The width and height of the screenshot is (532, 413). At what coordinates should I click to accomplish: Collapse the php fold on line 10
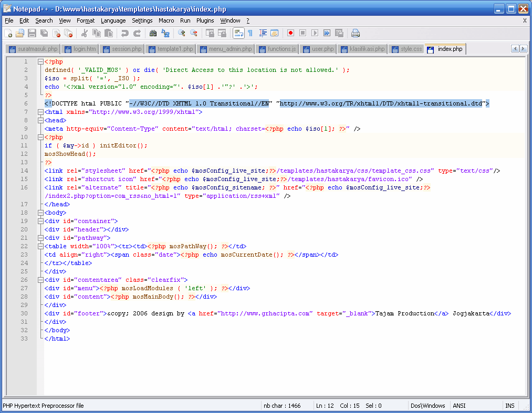pos(40,137)
